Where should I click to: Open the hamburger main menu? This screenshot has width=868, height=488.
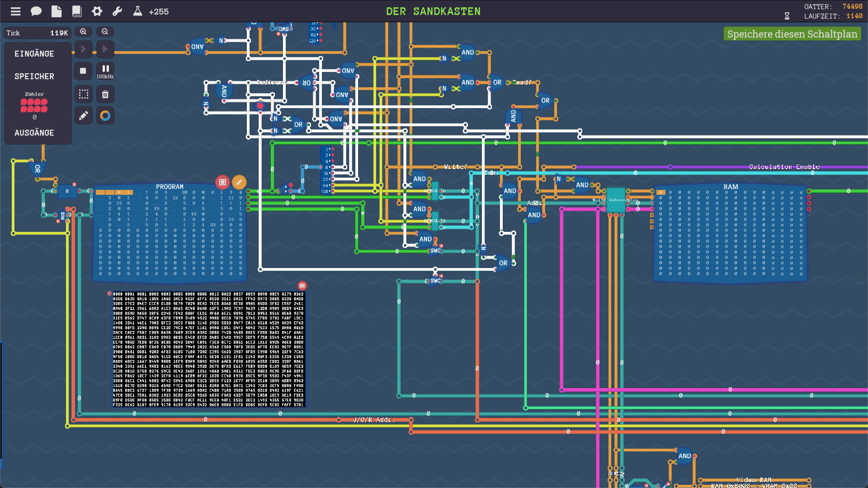tap(16, 11)
